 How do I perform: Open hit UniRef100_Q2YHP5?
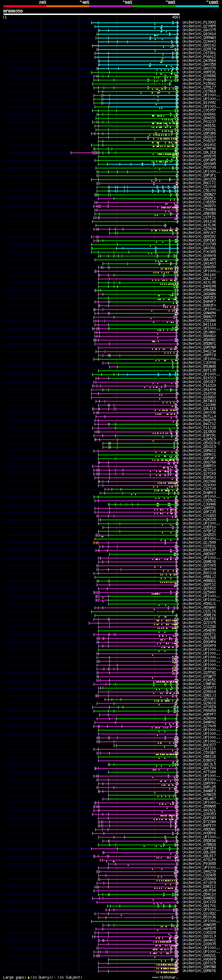(x=199, y=26)
